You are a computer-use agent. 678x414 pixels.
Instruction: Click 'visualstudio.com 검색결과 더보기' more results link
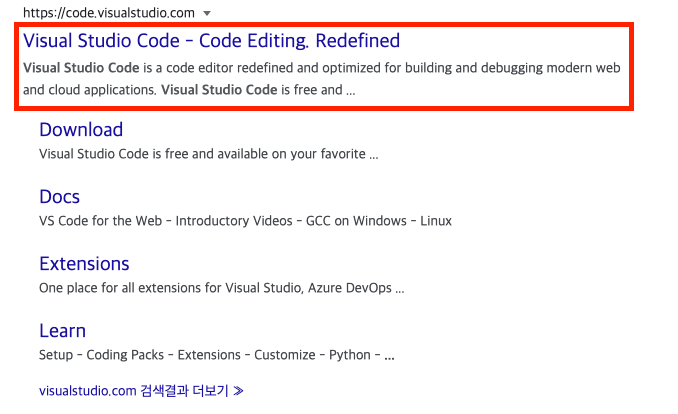(x=140, y=390)
